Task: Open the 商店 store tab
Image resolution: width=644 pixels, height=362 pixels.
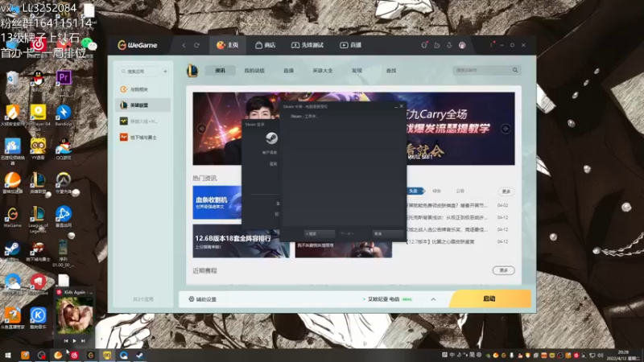Action: [266, 45]
